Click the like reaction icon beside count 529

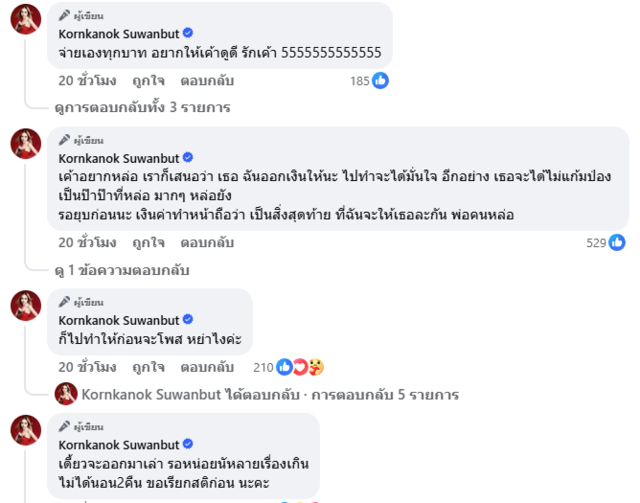point(617,242)
